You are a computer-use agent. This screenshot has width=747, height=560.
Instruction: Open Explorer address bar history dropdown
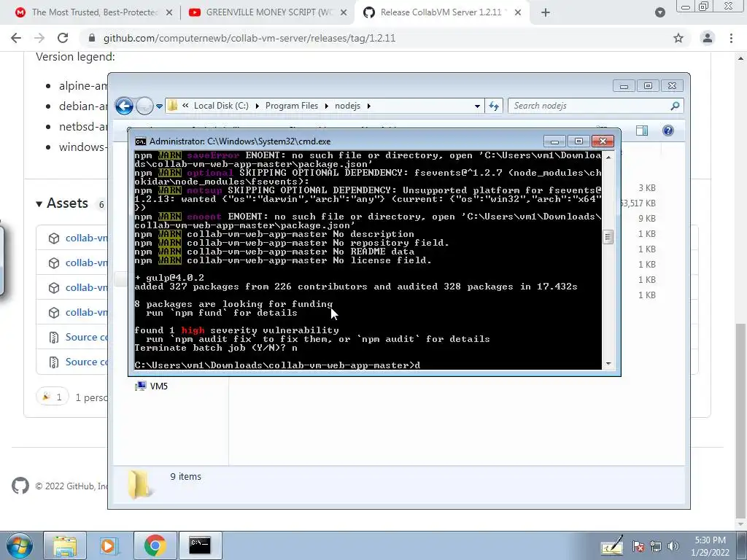pos(477,106)
